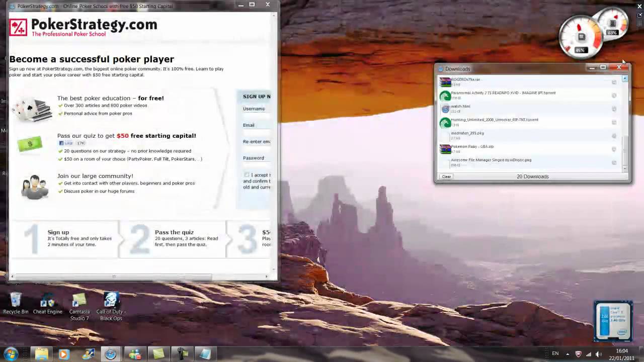Show ROGEROv79a.rar in folder magnifier

click(x=614, y=82)
